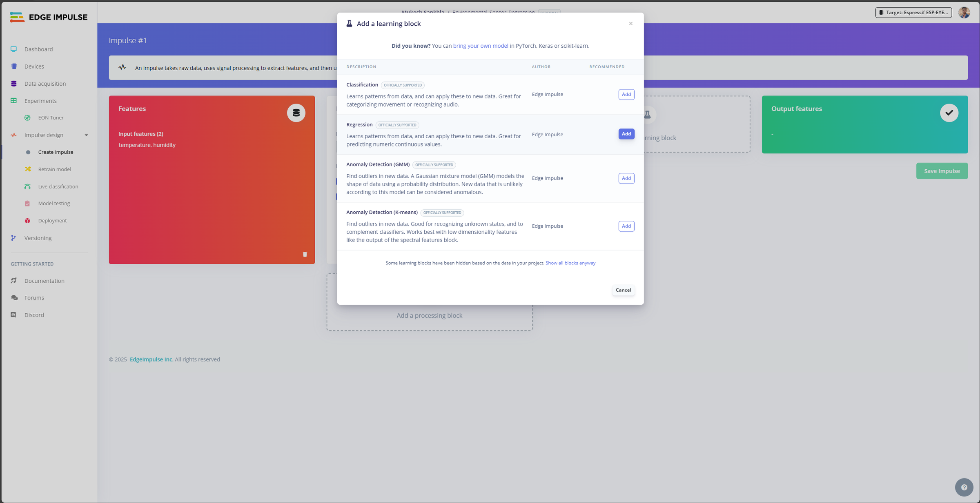Open the user profile avatar
This screenshot has height=503, width=980.
(964, 13)
